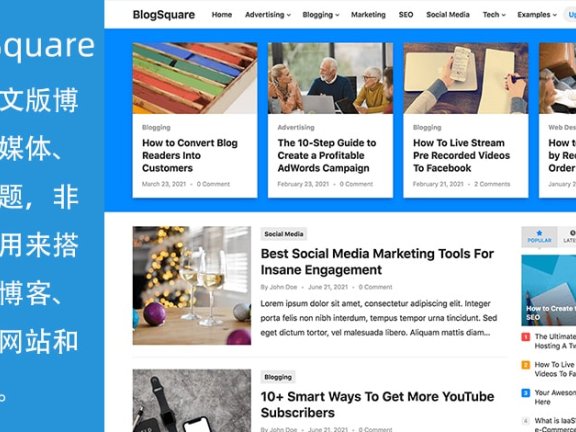Click the Blogging category tag on YouTube post

(x=278, y=377)
